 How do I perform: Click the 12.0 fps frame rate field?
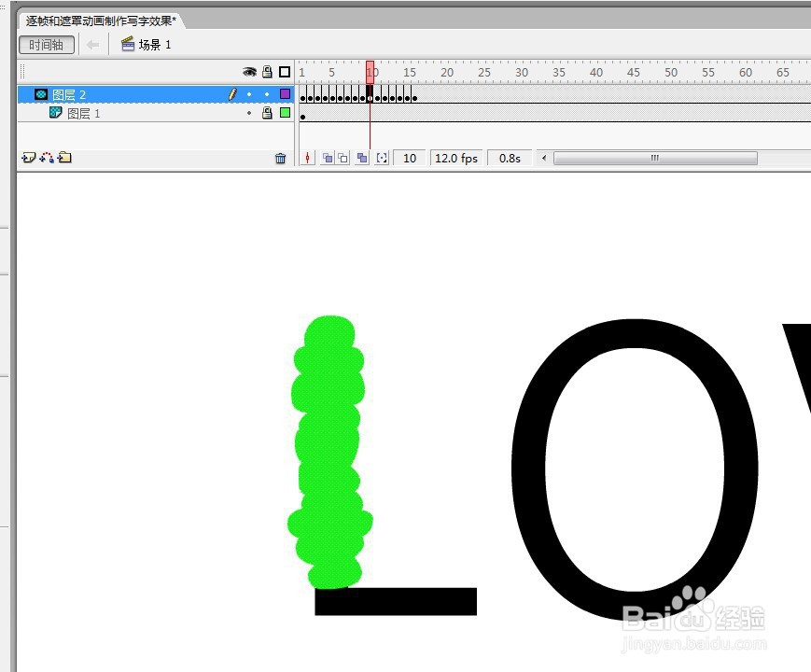point(456,158)
